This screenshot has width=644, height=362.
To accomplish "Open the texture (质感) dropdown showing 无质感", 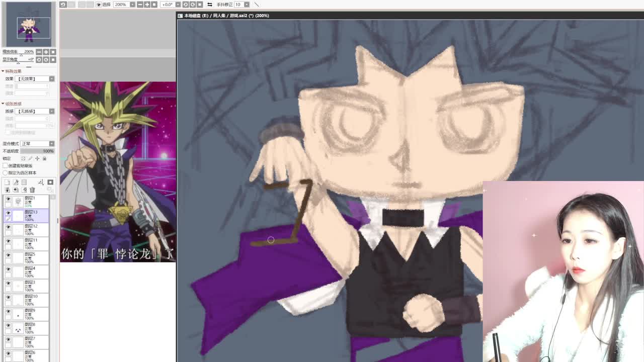I will tap(35, 111).
